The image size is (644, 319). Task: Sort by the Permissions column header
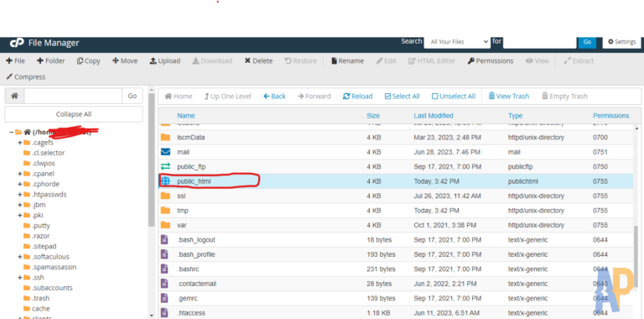[610, 116]
